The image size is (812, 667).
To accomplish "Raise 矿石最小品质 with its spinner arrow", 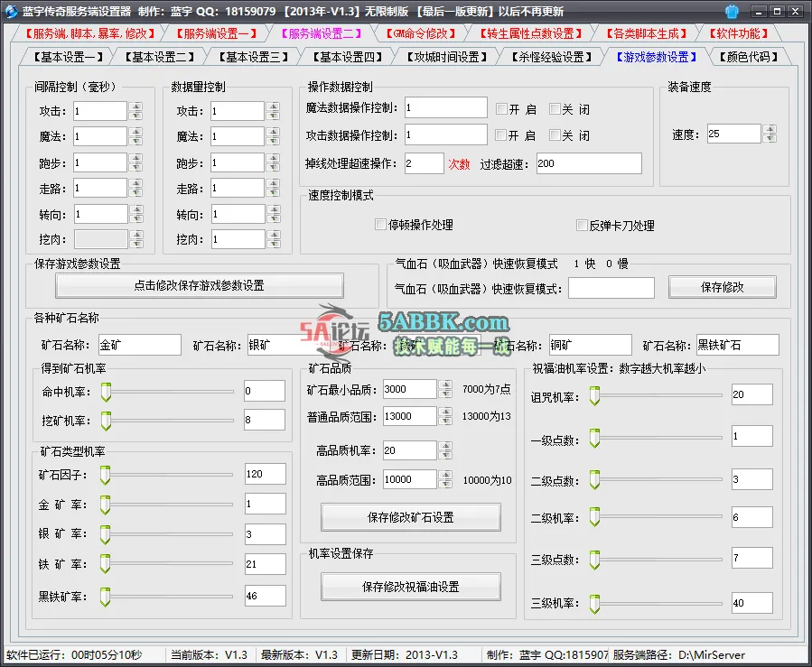I will 444,385.
